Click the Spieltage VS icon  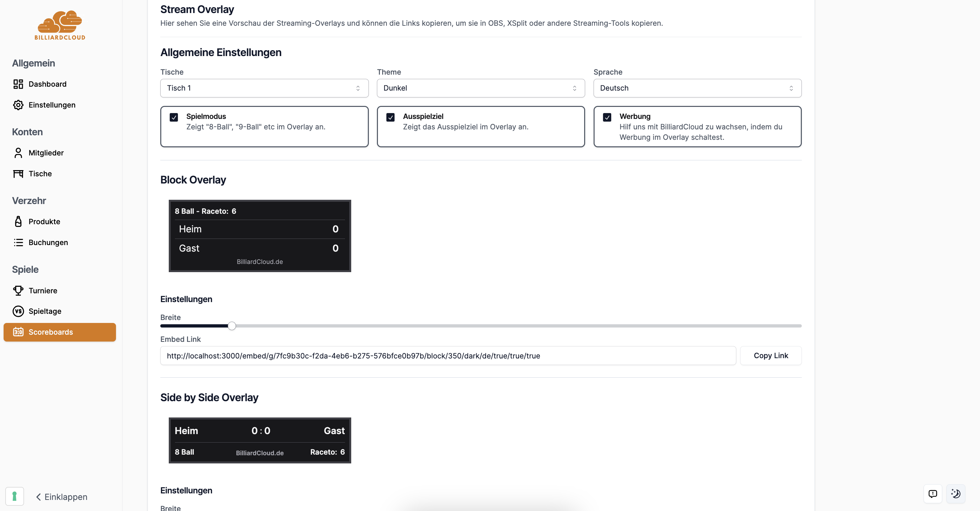click(18, 311)
